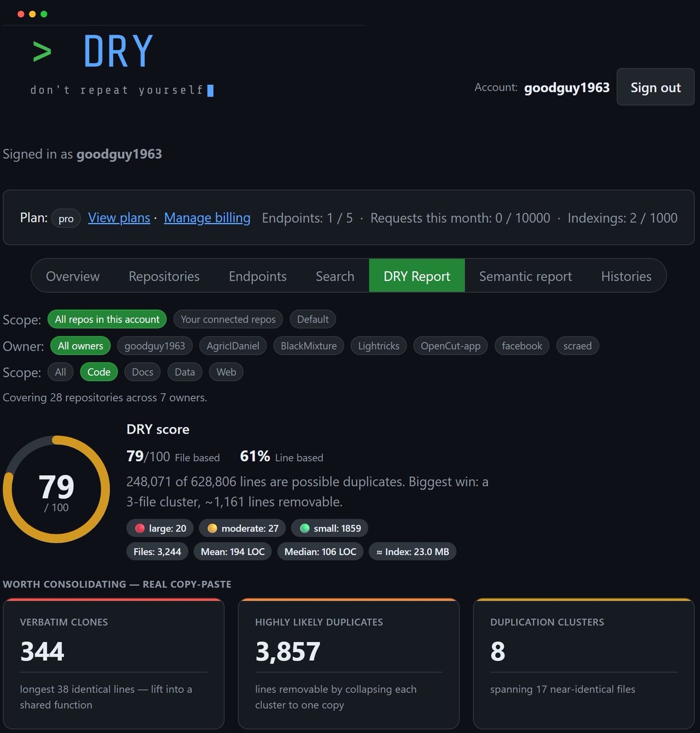Open the View plans link
This screenshot has width=700, height=733.
(119, 218)
